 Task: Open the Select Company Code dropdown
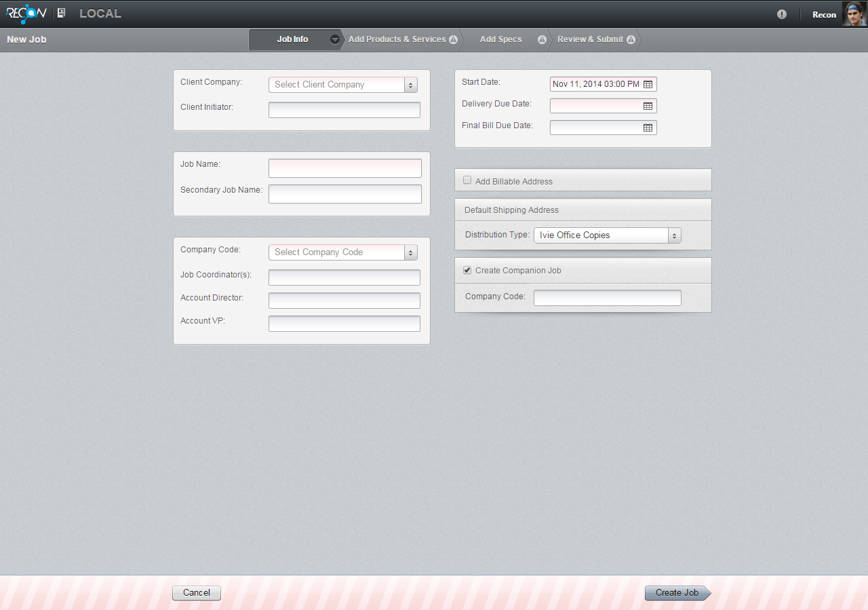pyautogui.click(x=343, y=252)
